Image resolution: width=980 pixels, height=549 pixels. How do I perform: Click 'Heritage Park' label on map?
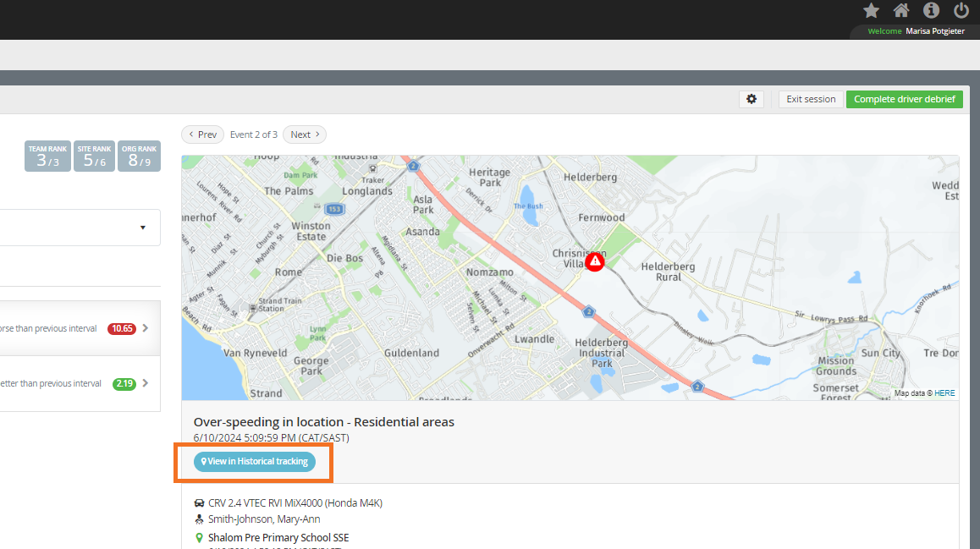coord(489,178)
